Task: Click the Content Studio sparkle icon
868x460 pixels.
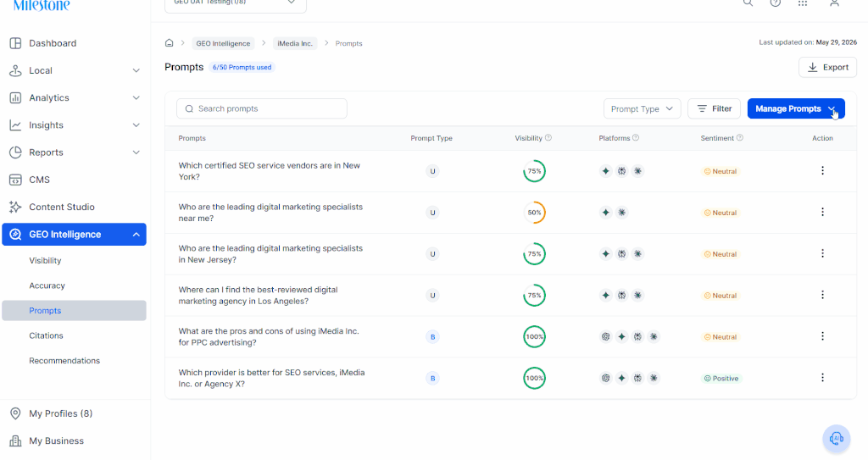Action: tap(15, 207)
